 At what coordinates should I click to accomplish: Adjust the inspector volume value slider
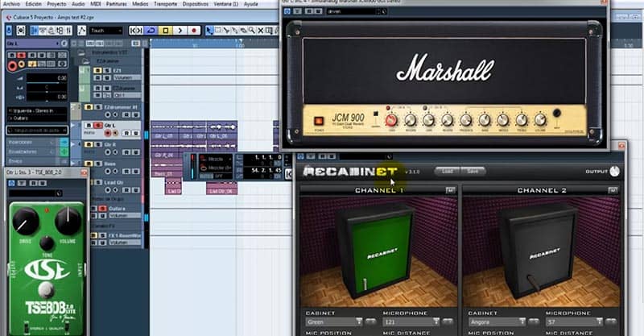pyautogui.click(x=47, y=77)
